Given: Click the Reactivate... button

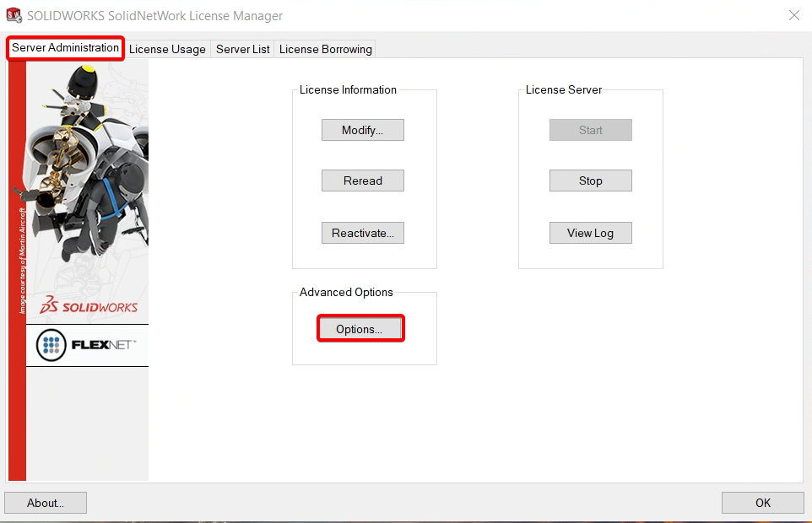Looking at the screenshot, I should pyautogui.click(x=362, y=233).
